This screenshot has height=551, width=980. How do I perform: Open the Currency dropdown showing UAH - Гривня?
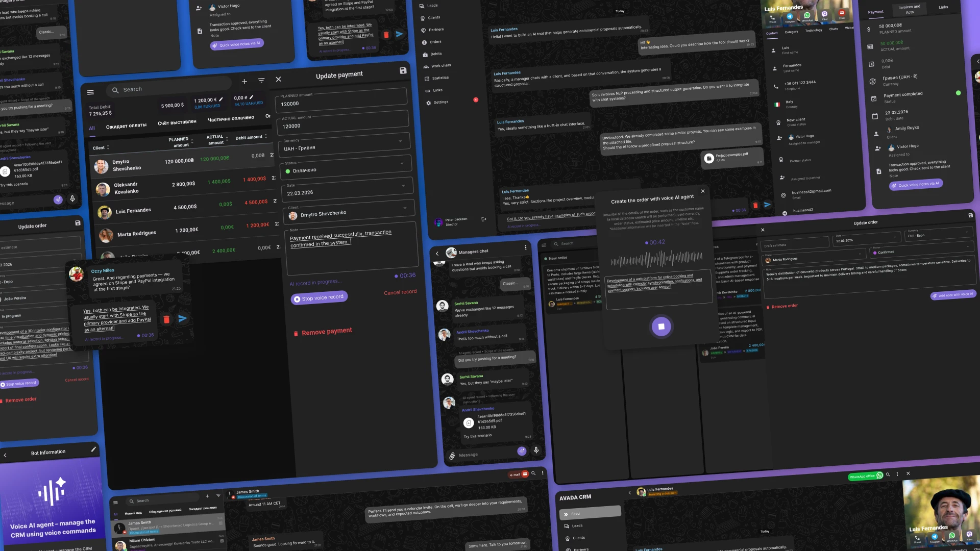point(345,145)
